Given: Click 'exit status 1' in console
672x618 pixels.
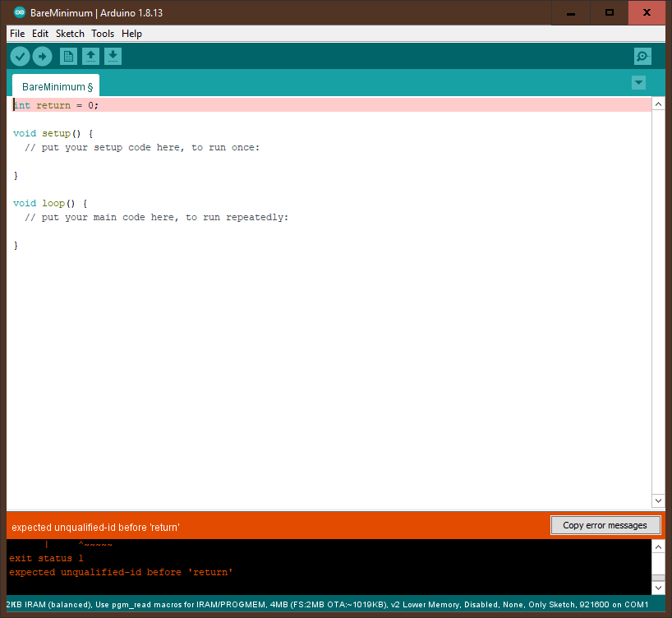Looking at the screenshot, I should (46, 558).
